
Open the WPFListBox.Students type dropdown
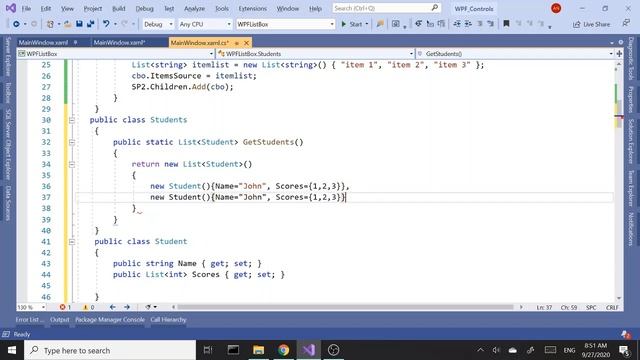point(315,53)
